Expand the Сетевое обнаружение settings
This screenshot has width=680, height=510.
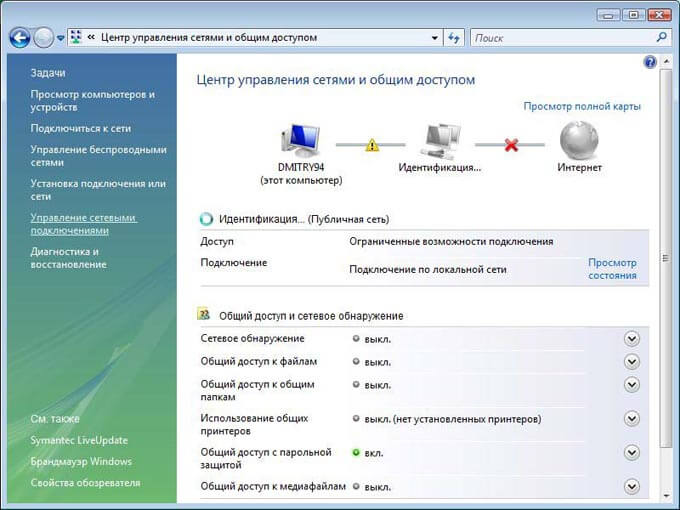(x=631, y=338)
